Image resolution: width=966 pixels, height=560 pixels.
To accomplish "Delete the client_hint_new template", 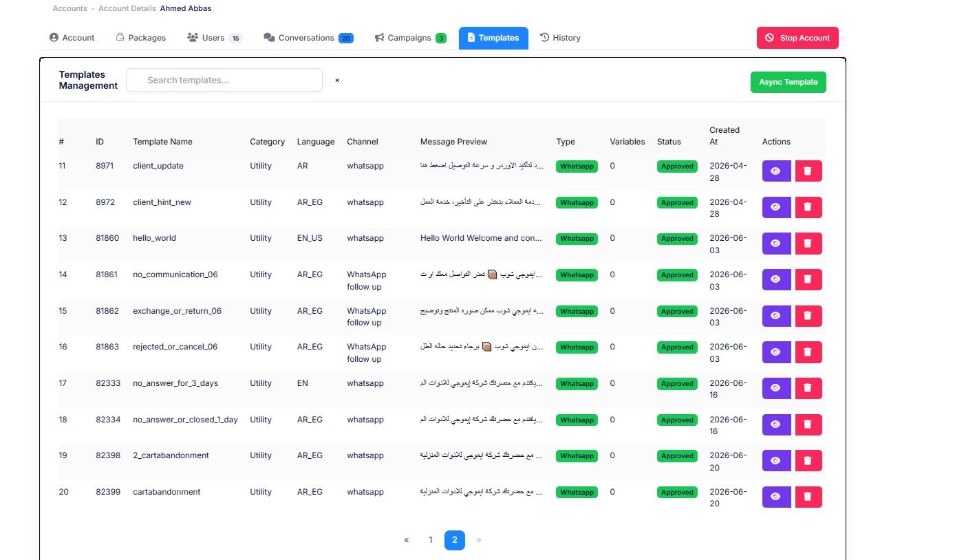I will tap(808, 207).
